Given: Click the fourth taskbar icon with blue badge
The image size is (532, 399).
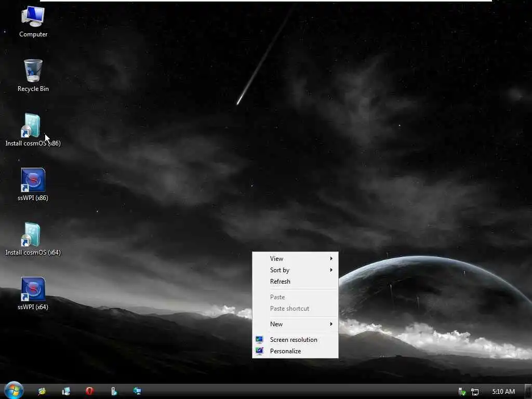Looking at the screenshot, I should 114,391.
